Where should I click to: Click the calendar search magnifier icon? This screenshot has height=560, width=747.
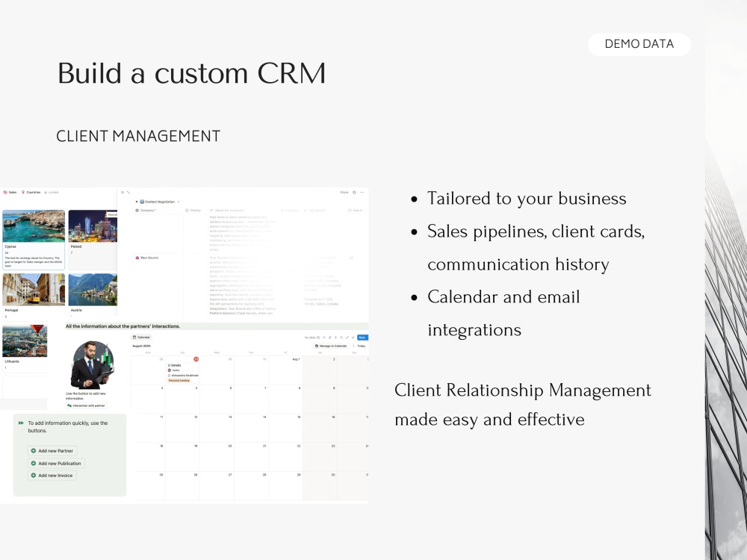[341, 337]
